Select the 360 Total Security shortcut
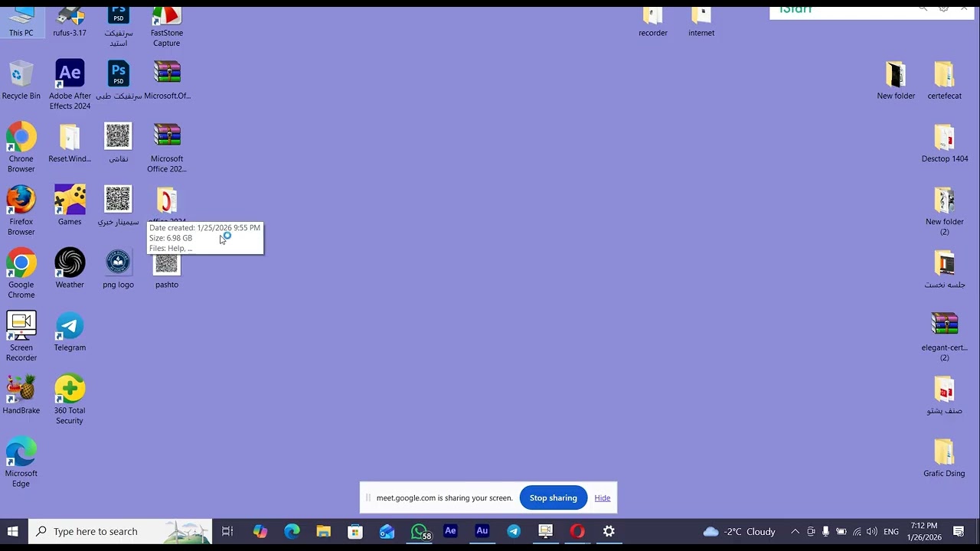 click(x=70, y=399)
